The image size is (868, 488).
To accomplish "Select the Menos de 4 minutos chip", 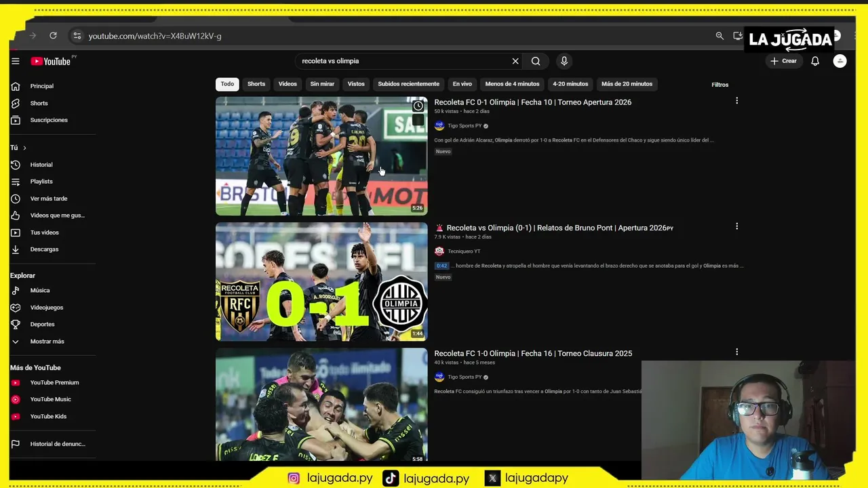I will [x=512, y=84].
